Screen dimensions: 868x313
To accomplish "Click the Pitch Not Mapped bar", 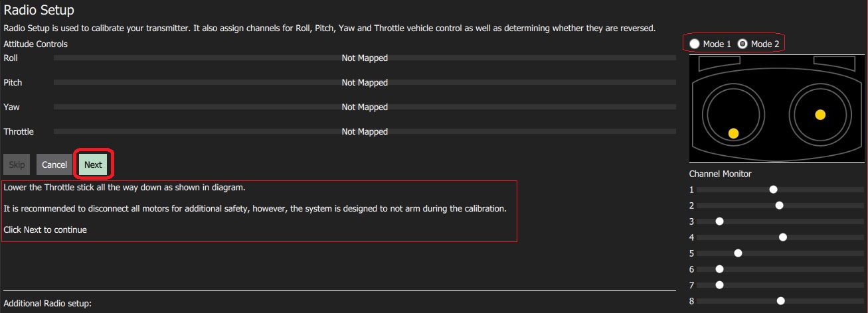I will click(x=365, y=83).
